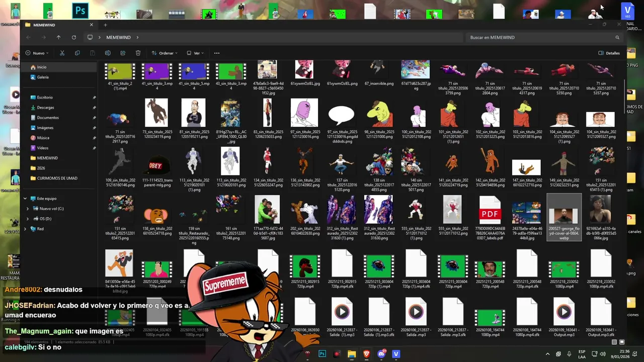This screenshot has width=644, height=362.
Task: Unpin Descargas using its pin icon
Action: [x=94, y=108]
